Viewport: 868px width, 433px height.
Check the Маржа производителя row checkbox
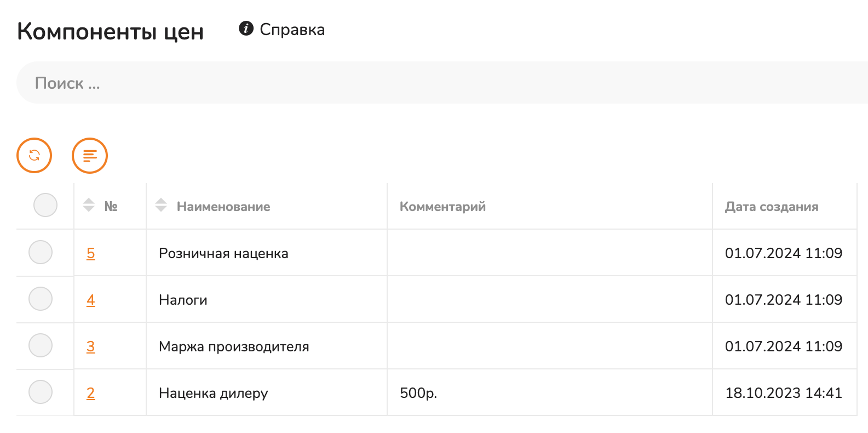[x=41, y=345]
